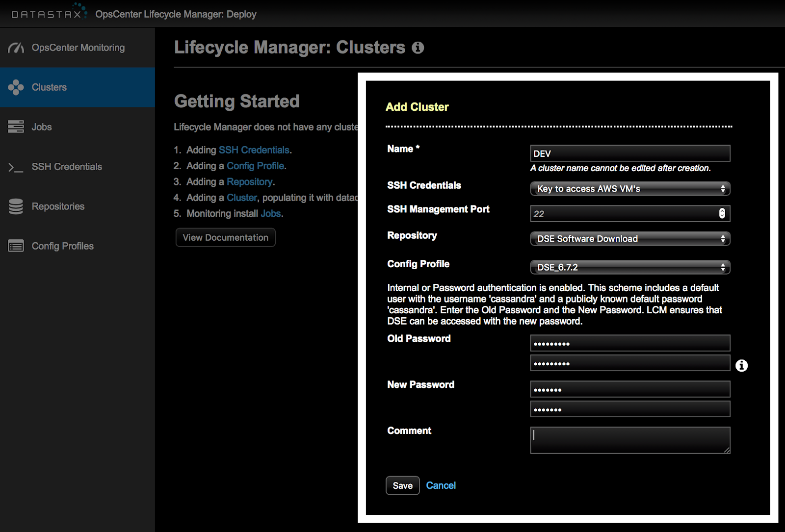
Task: Save the new cluster
Action: pyautogui.click(x=402, y=485)
